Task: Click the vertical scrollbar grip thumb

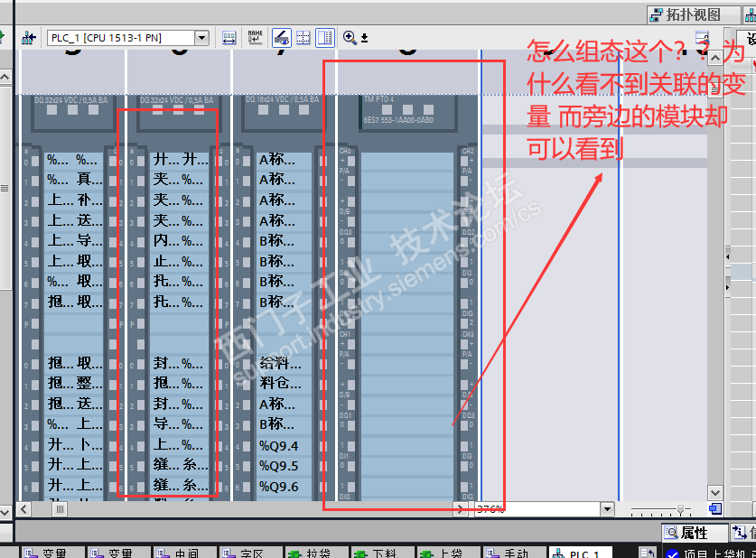Action: point(715,89)
